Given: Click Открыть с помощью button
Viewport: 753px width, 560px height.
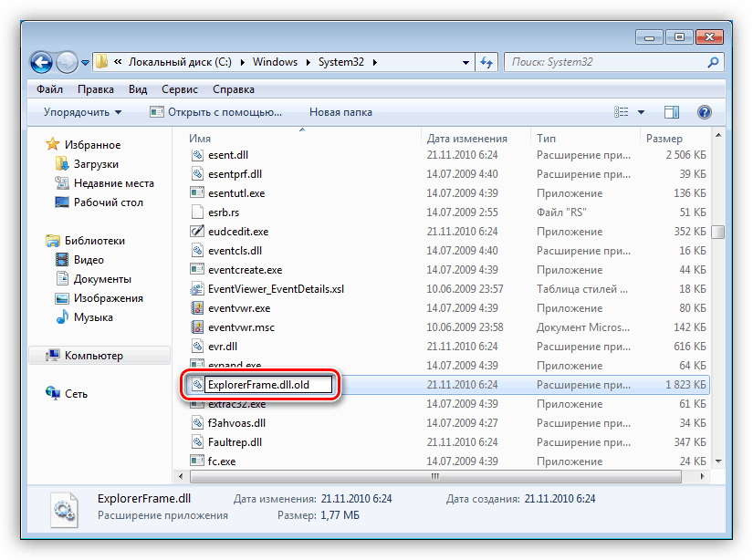Looking at the screenshot, I should 215,112.
